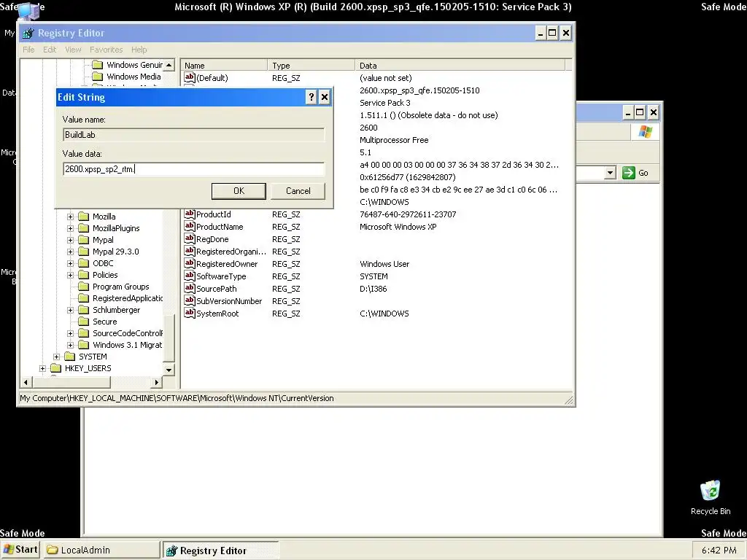Open the File menu in Registry Editor
The image size is (747, 560).
28,50
